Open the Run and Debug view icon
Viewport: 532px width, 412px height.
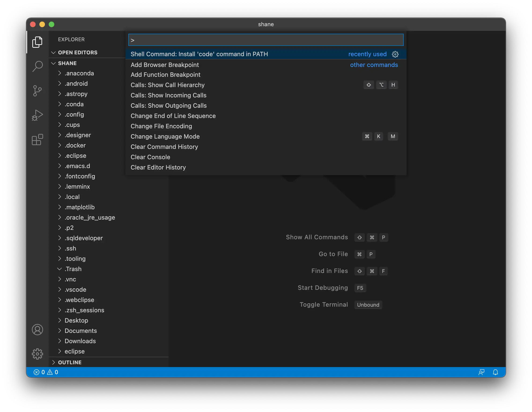[37, 115]
